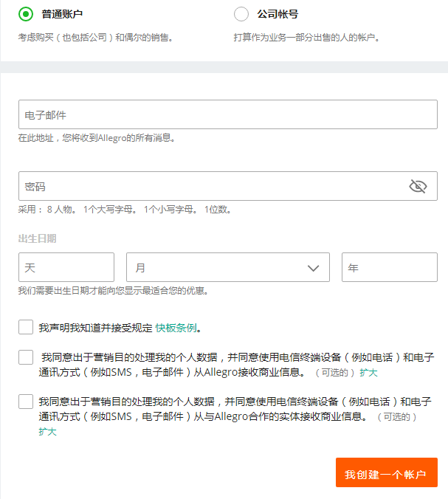Image resolution: width=448 pixels, height=499 pixels.
Task: Expand 扩大 under the partner entities consent
Action: [x=47, y=432]
